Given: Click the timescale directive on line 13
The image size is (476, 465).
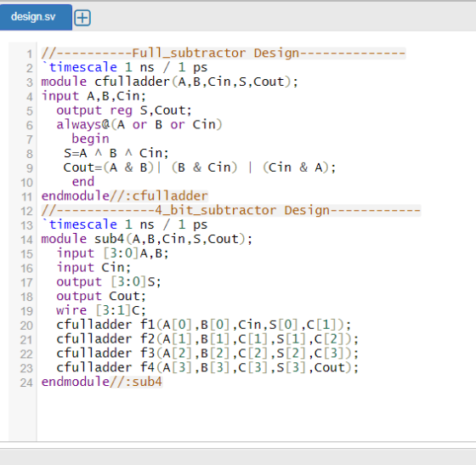Looking at the screenshot, I should point(124,224).
